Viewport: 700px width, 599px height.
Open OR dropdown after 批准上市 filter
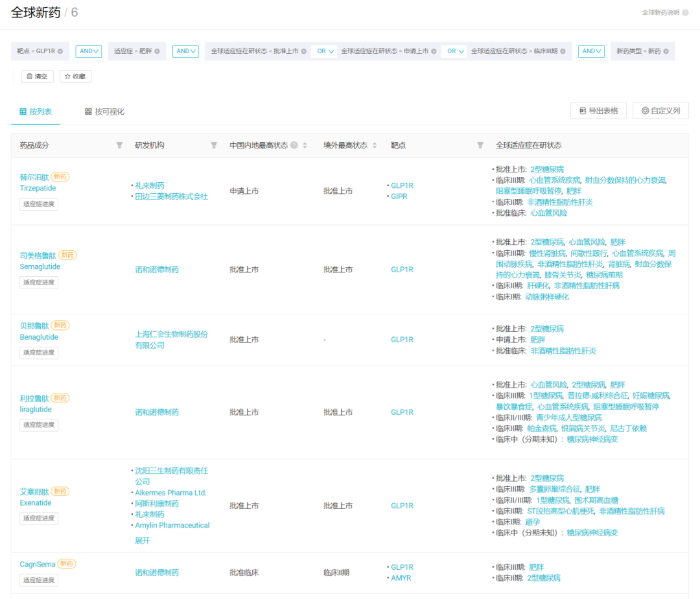click(325, 51)
